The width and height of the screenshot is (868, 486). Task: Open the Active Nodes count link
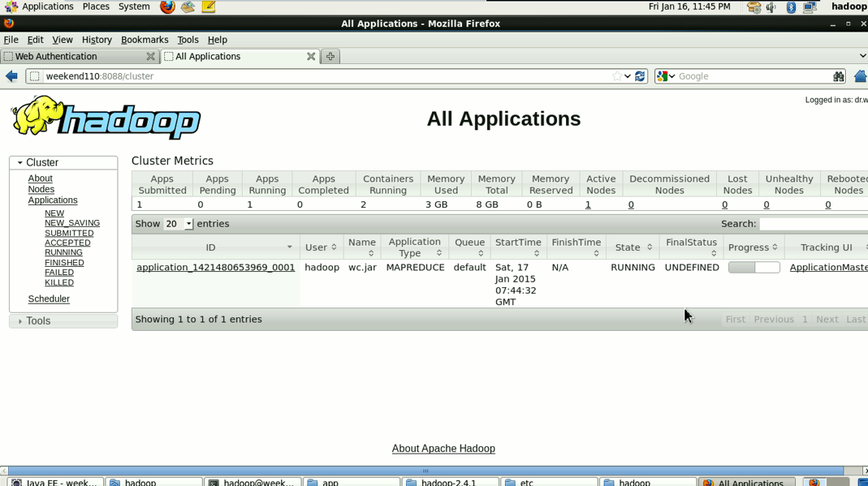588,204
